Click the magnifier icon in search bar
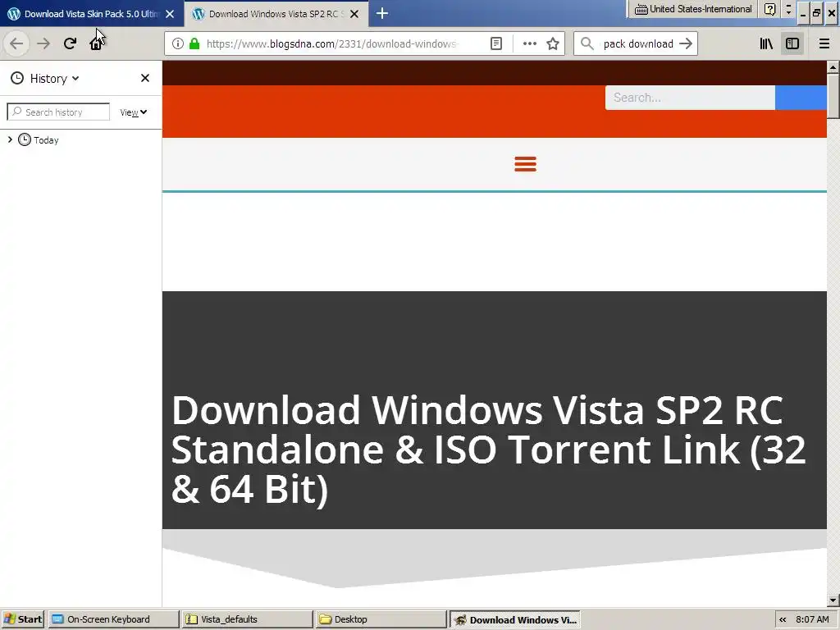 click(x=587, y=43)
